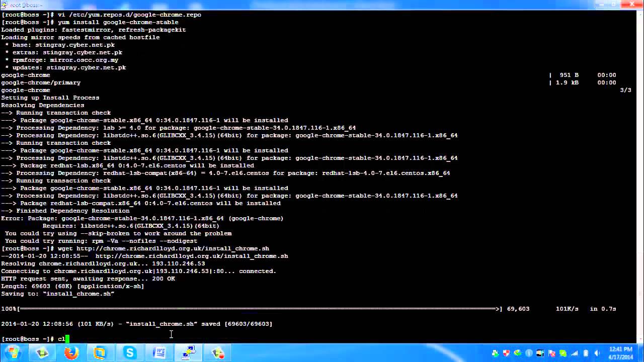Switch to PuTTY taskbar icon
This screenshot has height=362, width=644.
point(189,353)
